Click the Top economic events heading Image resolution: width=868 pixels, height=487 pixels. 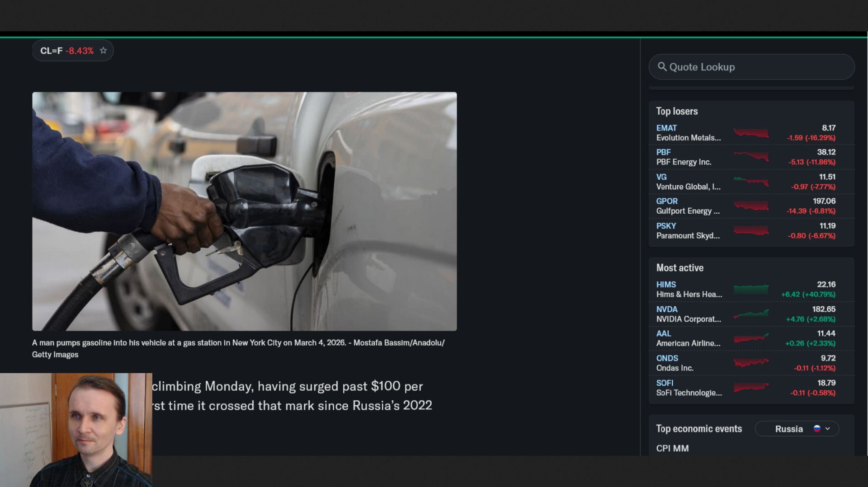tap(699, 429)
